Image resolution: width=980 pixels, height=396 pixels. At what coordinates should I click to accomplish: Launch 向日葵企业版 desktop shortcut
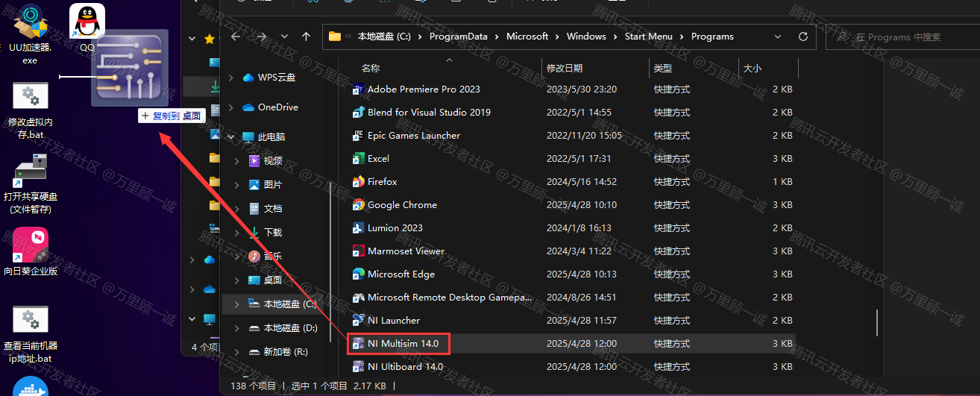30,246
